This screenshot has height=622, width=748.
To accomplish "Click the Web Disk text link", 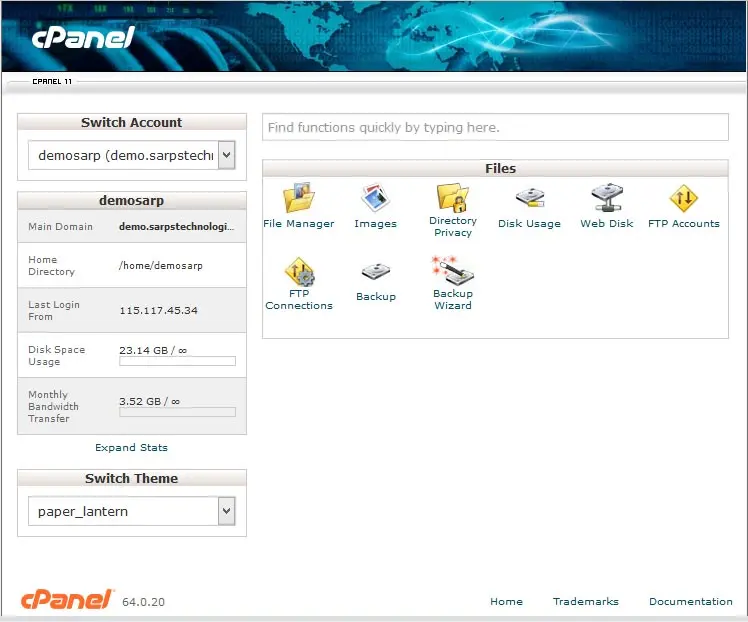I will (x=607, y=223).
